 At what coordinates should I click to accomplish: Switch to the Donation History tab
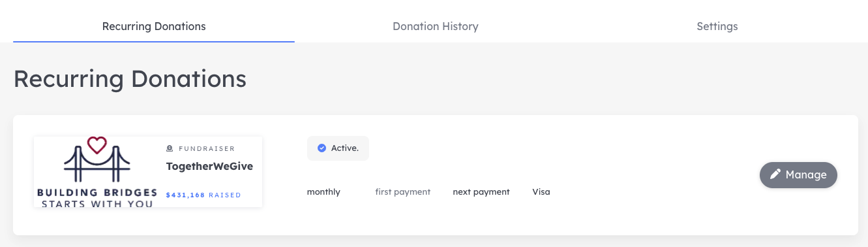(436, 27)
